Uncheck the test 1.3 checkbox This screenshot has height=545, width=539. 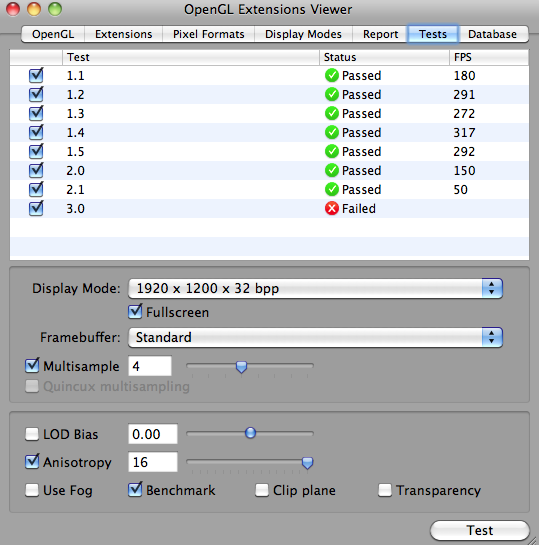click(36, 113)
